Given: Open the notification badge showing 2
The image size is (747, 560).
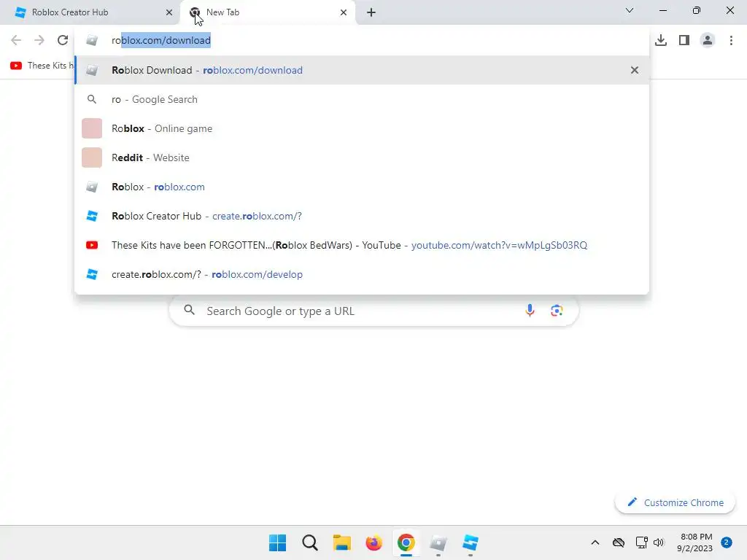Looking at the screenshot, I should click(727, 542).
